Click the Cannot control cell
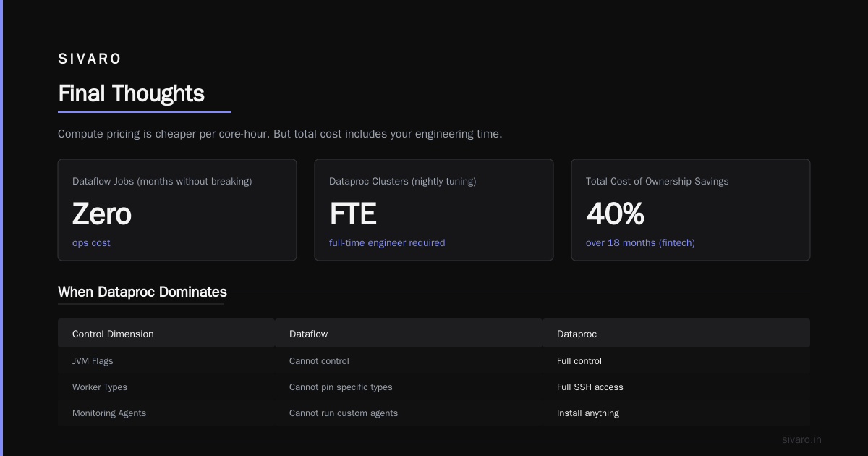868x456 pixels. coord(319,361)
